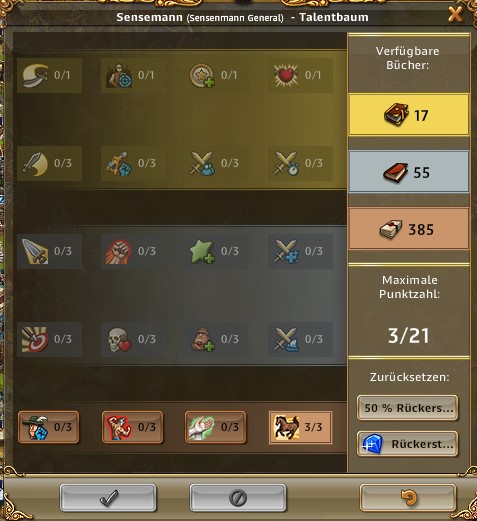
Task: Click the medal with green plus talent
Action: 202,76
